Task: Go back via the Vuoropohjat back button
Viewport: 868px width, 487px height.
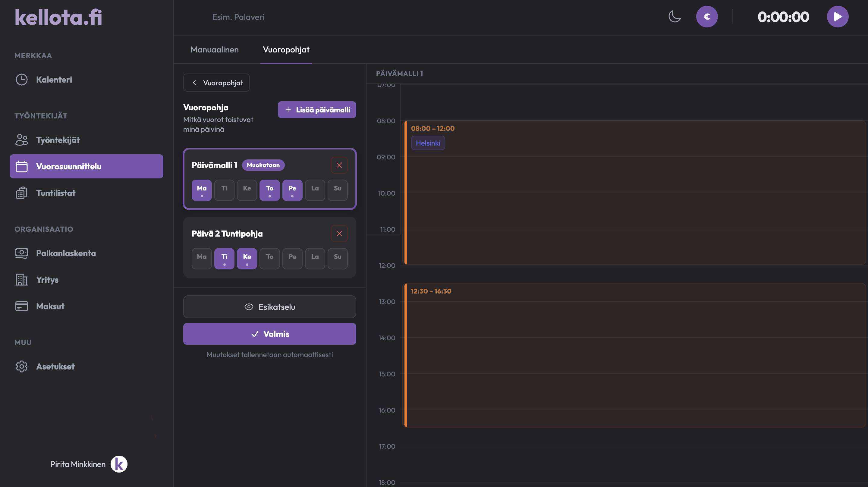Action: [x=216, y=83]
